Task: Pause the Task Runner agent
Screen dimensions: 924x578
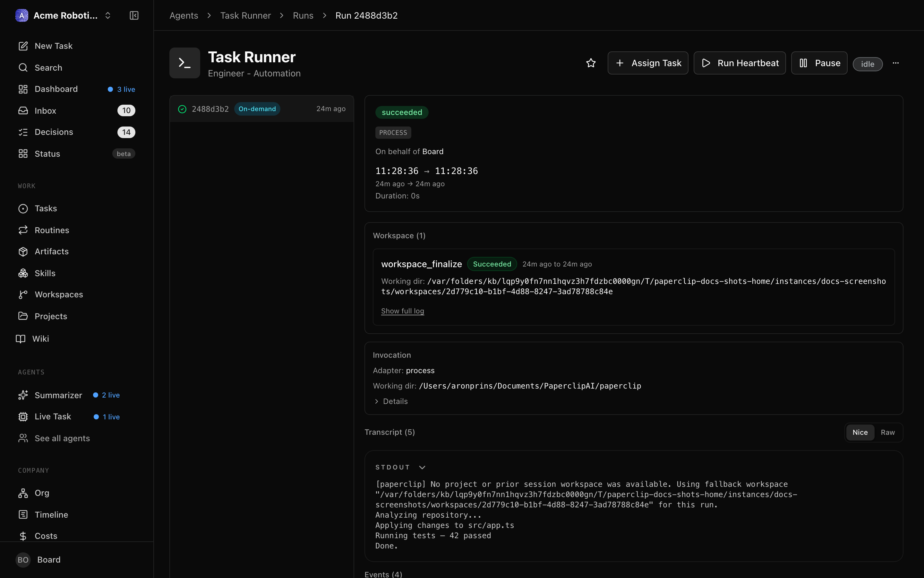Action: [x=819, y=63]
